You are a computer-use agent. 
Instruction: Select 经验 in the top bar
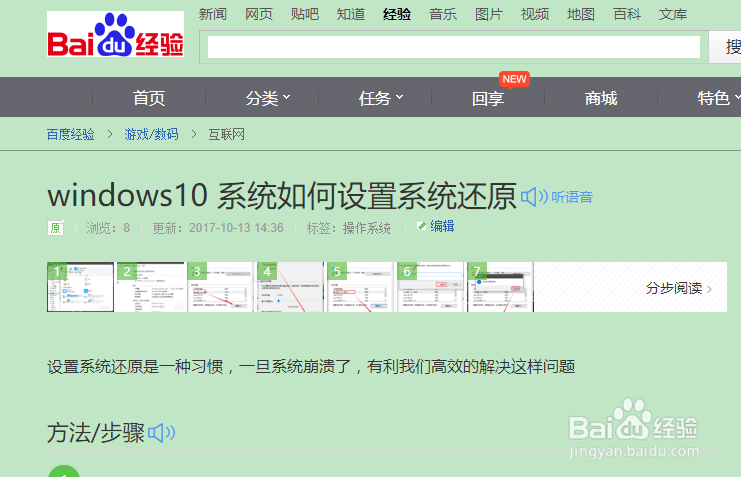(396, 14)
